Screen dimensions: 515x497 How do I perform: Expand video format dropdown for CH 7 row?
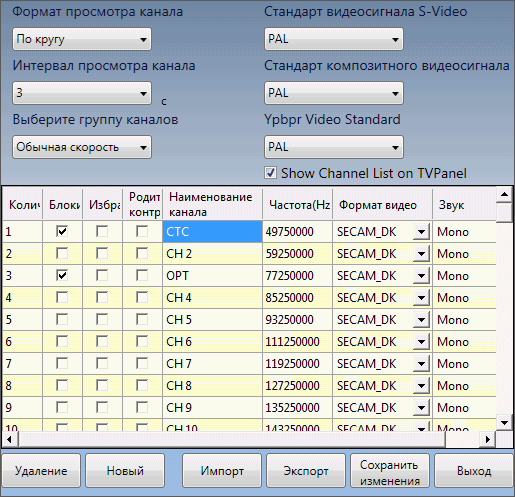tap(421, 364)
